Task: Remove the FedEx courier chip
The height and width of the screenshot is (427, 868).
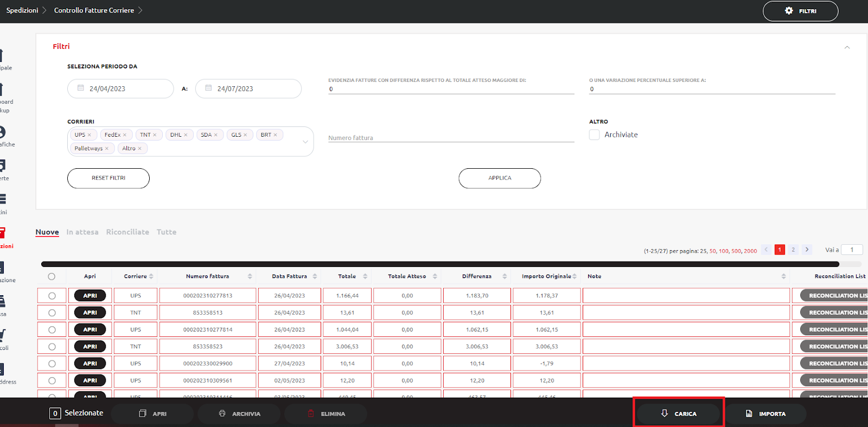Action: click(x=125, y=135)
